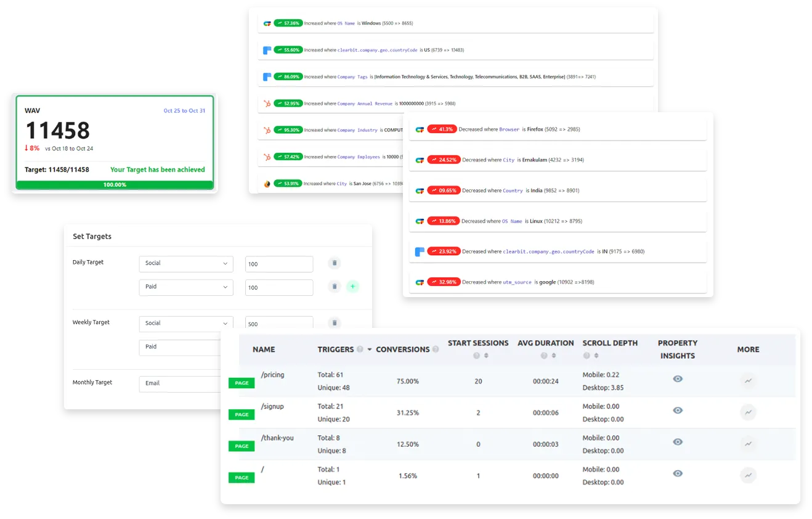Click the PAGE tag next to /pricing
812x519 pixels.
tap(242, 383)
